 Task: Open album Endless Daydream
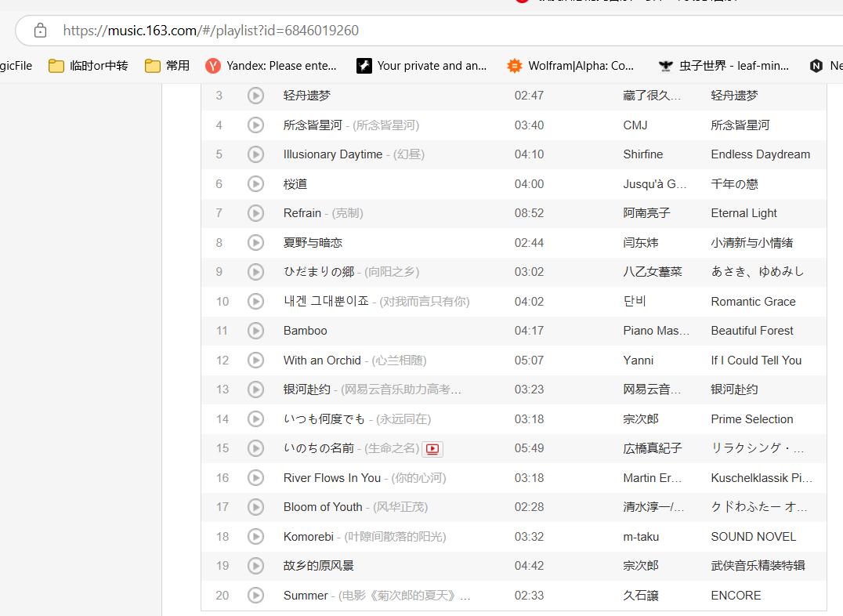tap(760, 154)
